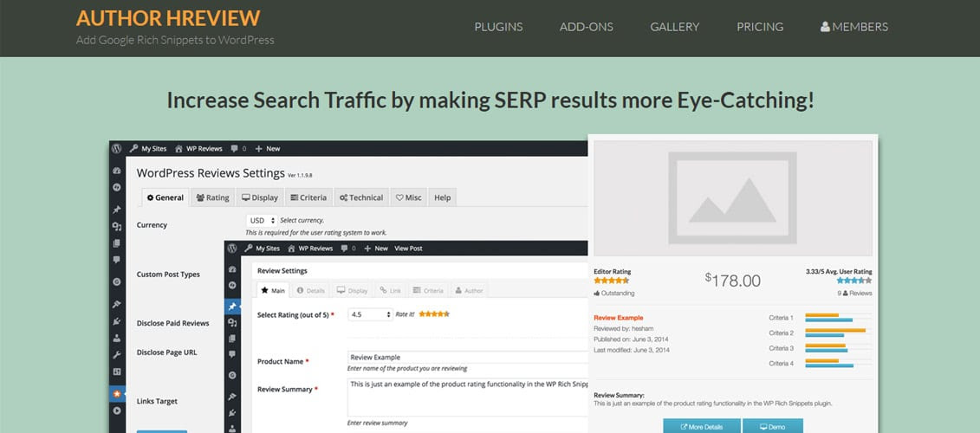The width and height of the screenshot is (980, 433).
Task: Open the ADD-ONS menu item
Action: pos(587,27)
